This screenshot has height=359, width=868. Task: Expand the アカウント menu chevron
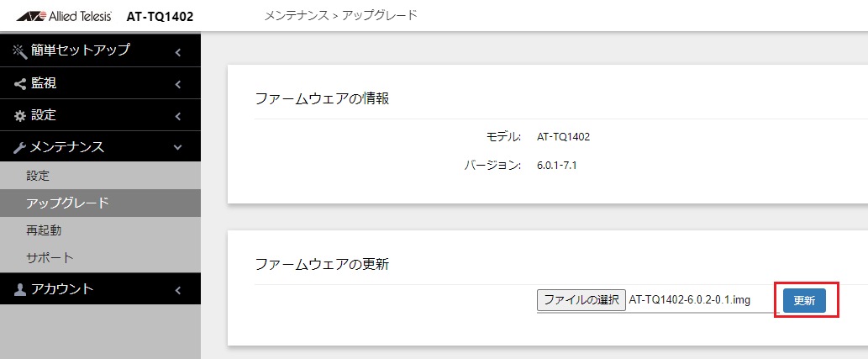pyautogui.click(x=177, y=290)
